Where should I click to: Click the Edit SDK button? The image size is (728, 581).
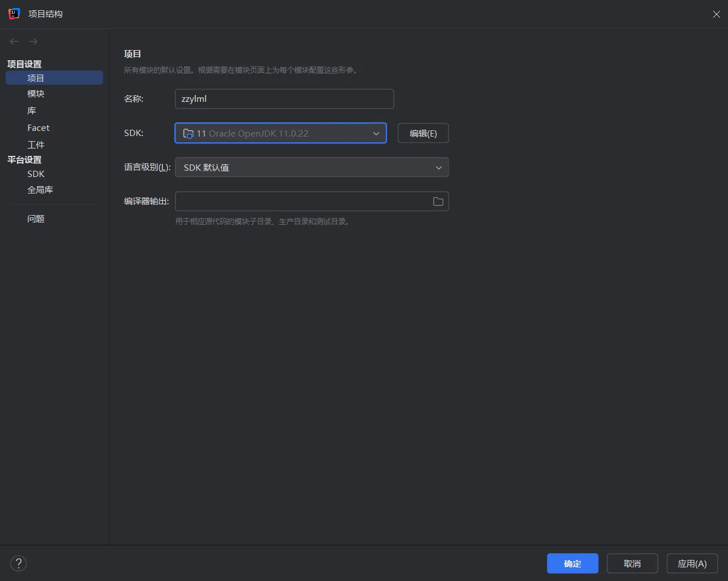(423, 134)
